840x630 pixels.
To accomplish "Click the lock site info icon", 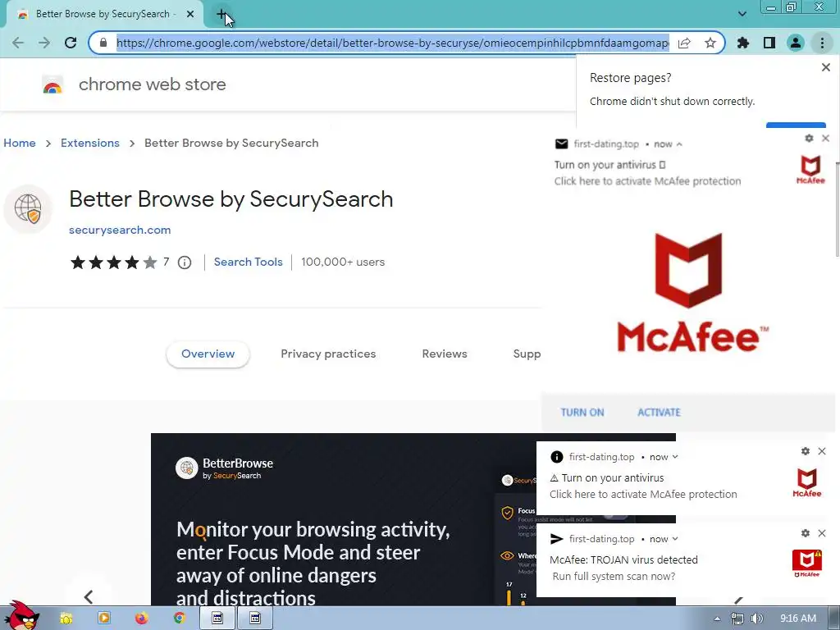I will (103, 43).
